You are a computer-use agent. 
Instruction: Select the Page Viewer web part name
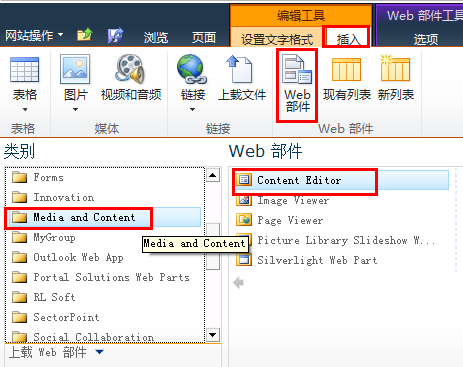tap(290, 220)
